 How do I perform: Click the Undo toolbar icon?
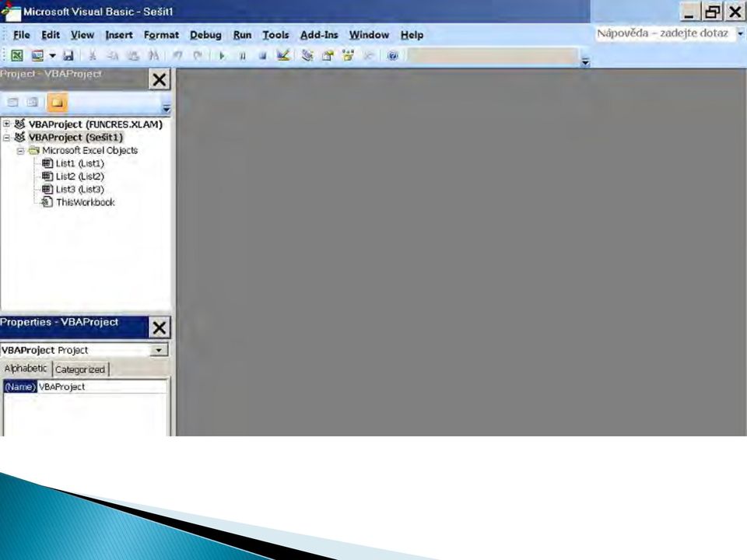coord(177,56)
